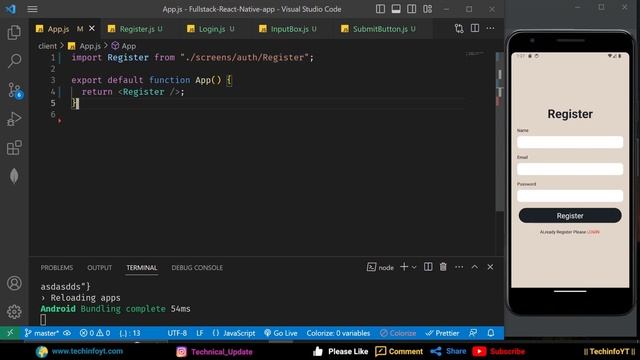Open the hamburger application menu
The image size is (640, 360).
click(33, 9)
